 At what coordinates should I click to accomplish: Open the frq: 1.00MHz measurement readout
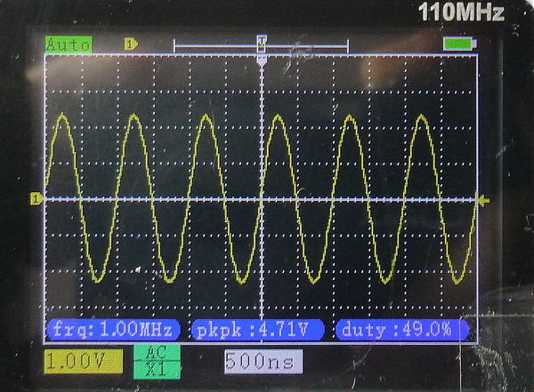pos(110,330)
